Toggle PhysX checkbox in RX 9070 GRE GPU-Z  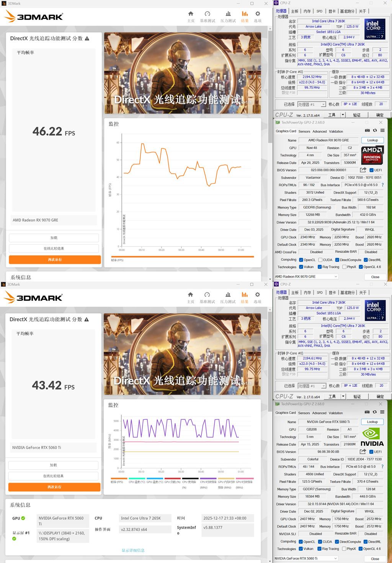coord(344,267)
